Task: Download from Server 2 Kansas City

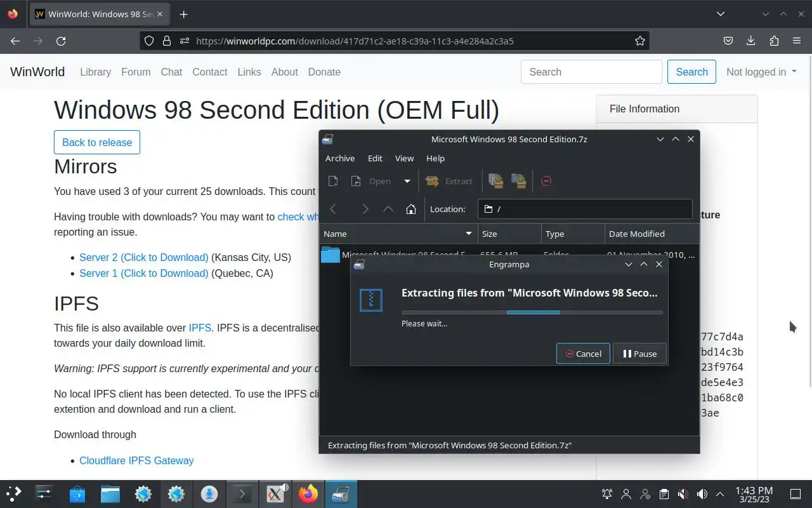Action: (144, 257)
